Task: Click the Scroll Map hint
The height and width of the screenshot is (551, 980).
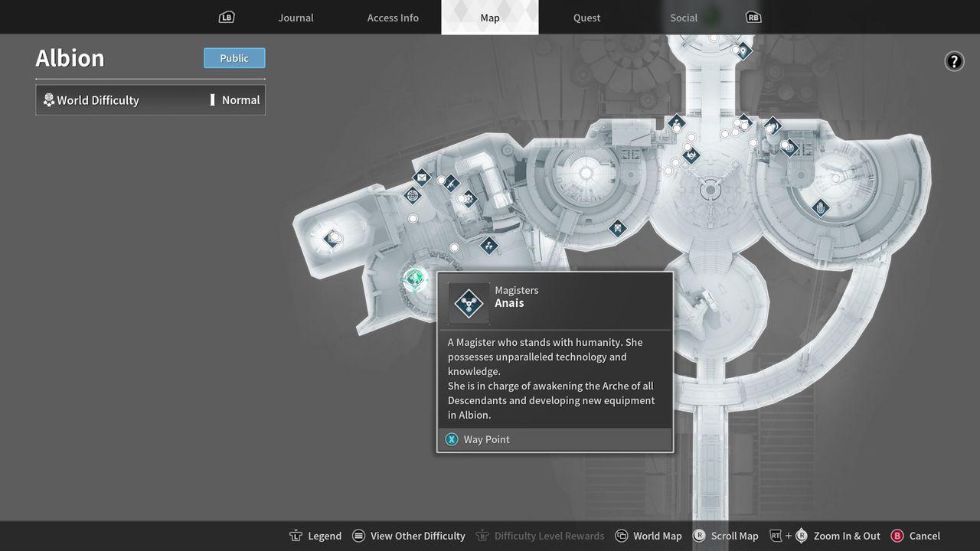Action: tap(726, 536)
